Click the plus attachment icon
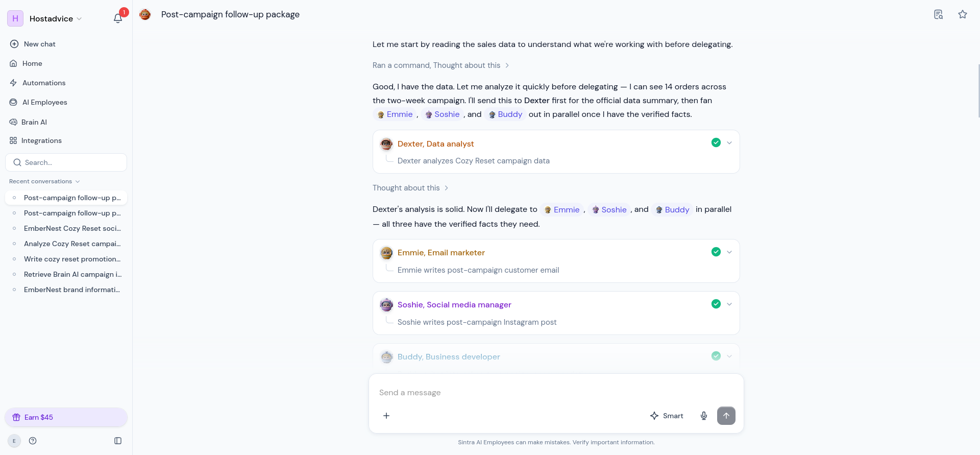Viewport: 980px width, 455px height. click(x=386, y=416)
